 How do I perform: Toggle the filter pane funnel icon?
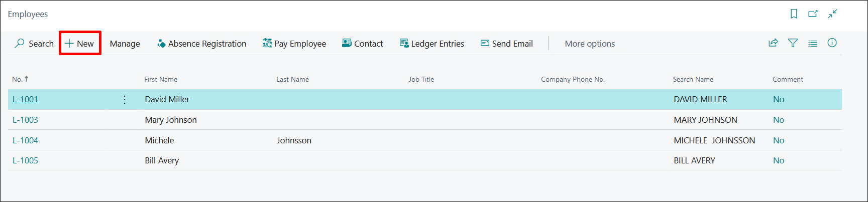tap(793, 43)
